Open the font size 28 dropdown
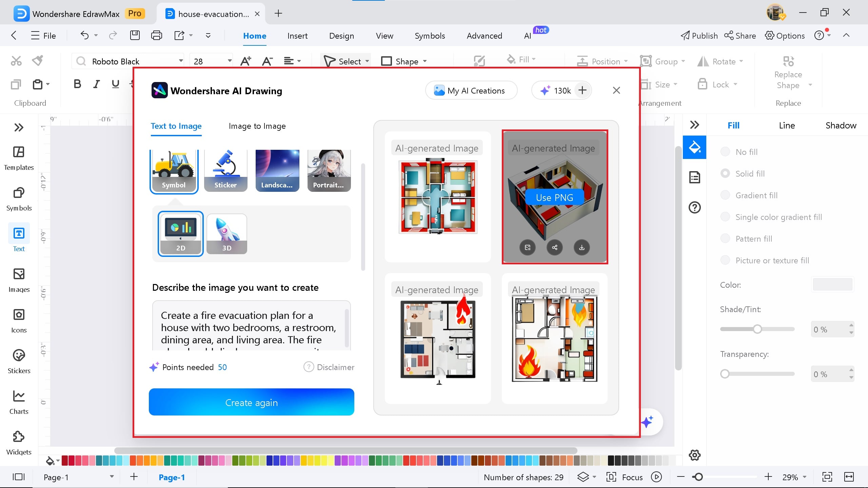This screenshot has height=488, width=868. (x=230, y=61)
